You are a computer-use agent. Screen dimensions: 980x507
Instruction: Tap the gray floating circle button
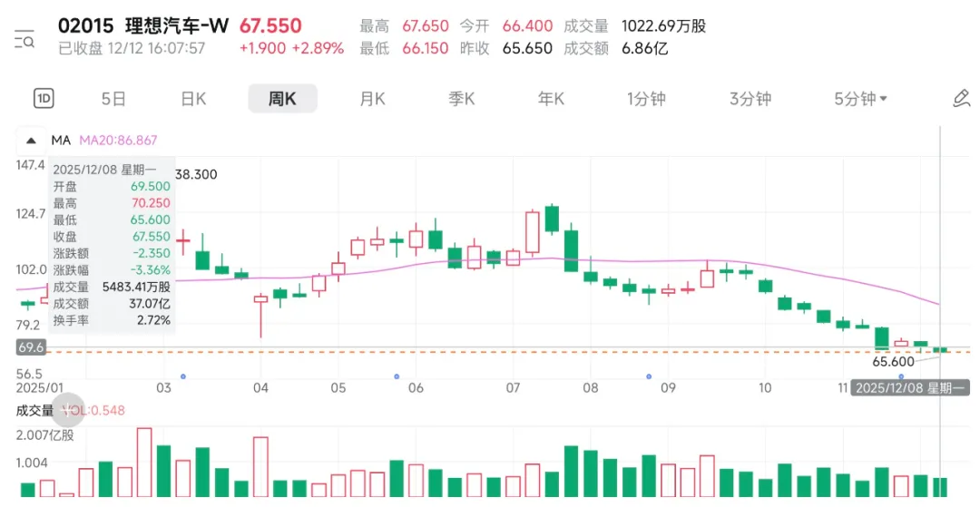point(67,410)
